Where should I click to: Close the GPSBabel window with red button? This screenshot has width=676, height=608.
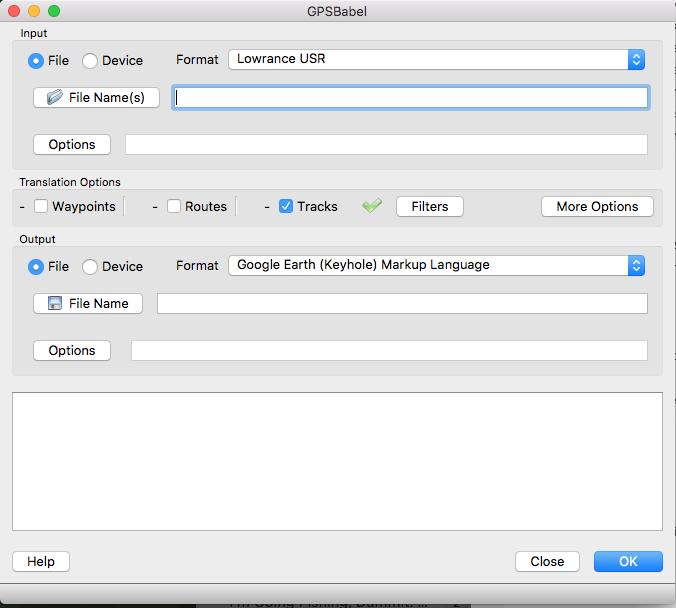click(14, 11)
